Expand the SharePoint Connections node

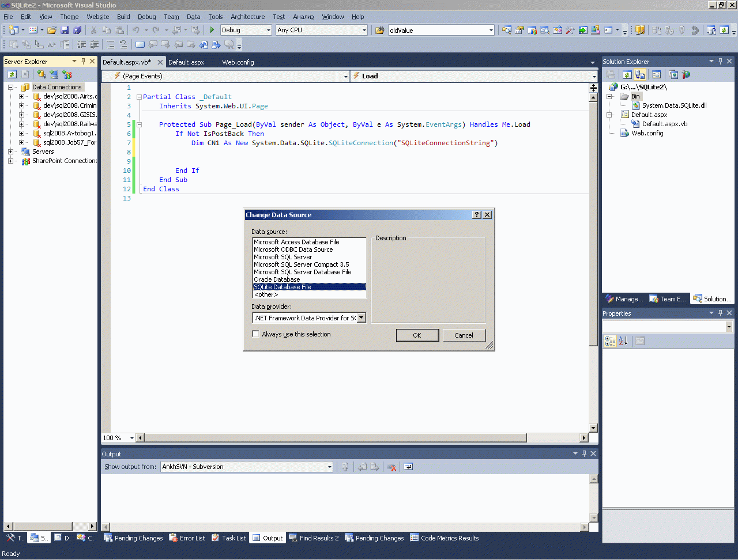click(x=10, y=161)
